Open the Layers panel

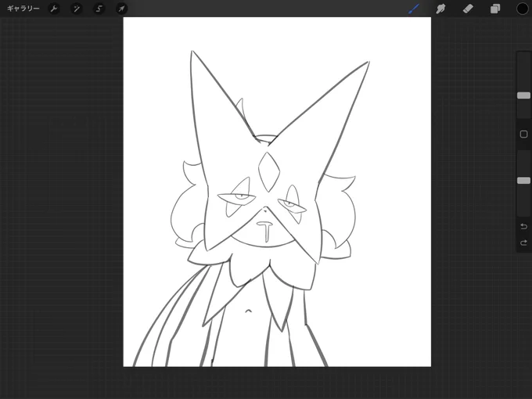495,9
